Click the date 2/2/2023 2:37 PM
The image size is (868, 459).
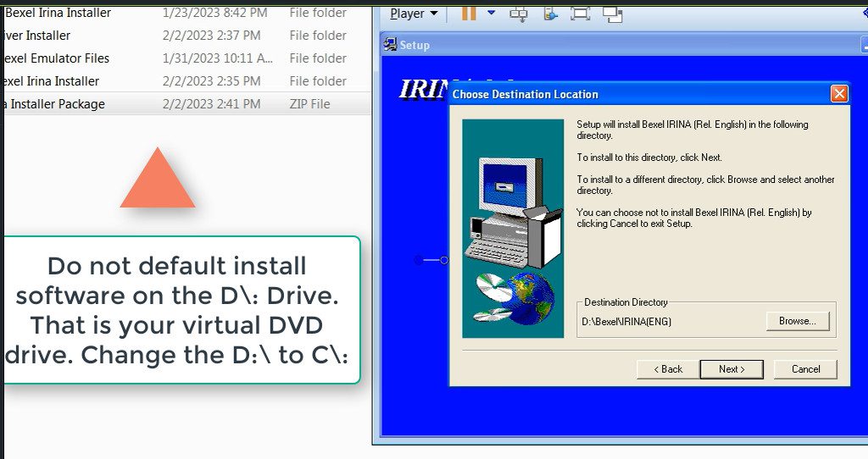211,36
